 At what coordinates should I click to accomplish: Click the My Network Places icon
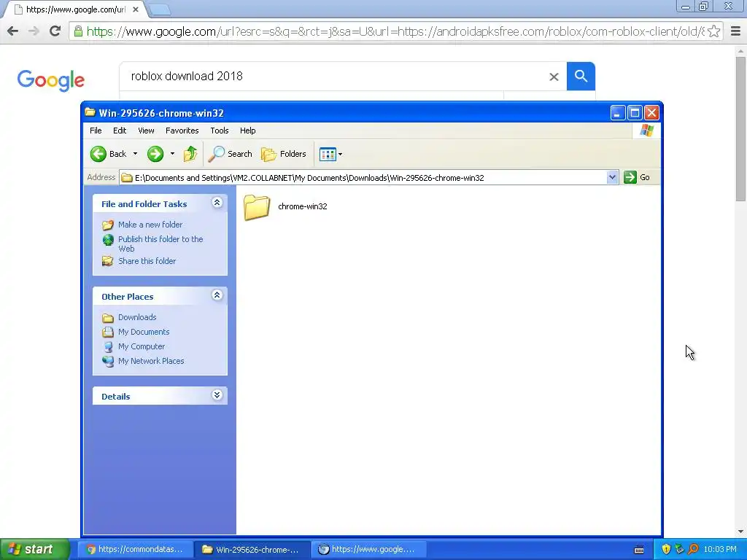click(108, 361)
